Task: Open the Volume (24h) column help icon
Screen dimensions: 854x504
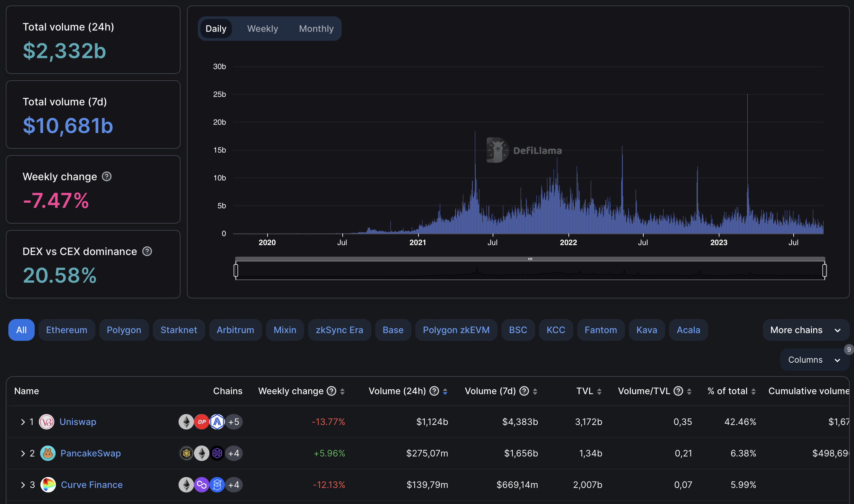Action: pyautogui.click(x=434, y=391)
